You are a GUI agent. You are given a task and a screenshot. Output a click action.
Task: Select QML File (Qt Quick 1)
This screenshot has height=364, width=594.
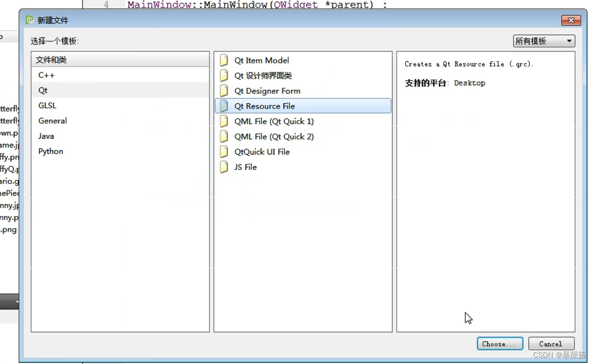pyautogui.click(x=303, y=121)
